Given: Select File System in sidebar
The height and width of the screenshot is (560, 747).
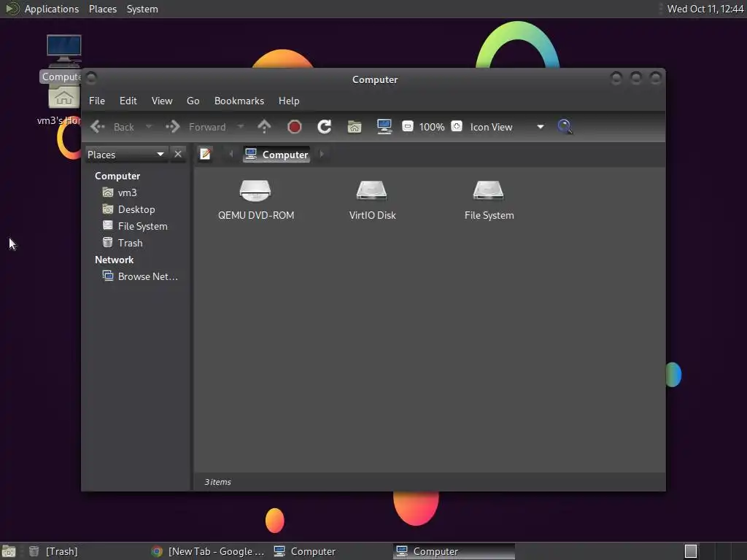Looking at the screenshot, I should 135,226.
